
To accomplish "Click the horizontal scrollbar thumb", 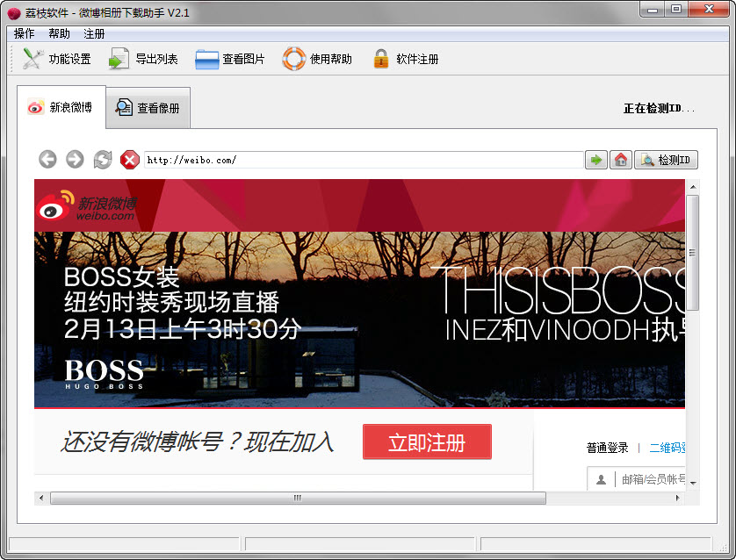I will click(x=298, y=498).
